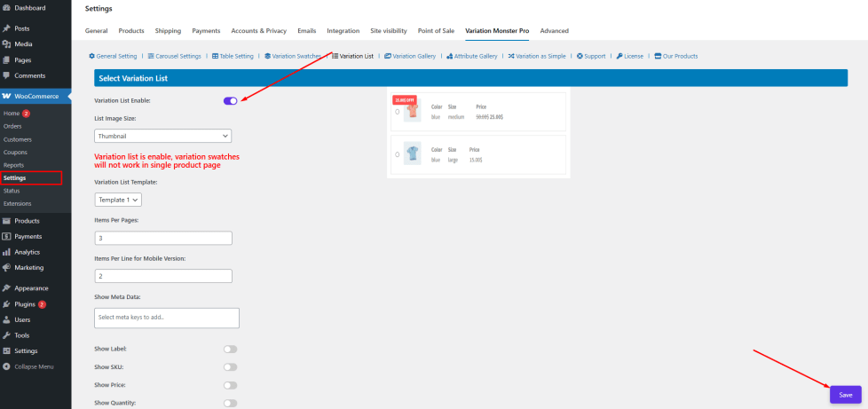868x409 pixels.
Task: Click the Variation Swatches icon
Action: tap(267, 57)
